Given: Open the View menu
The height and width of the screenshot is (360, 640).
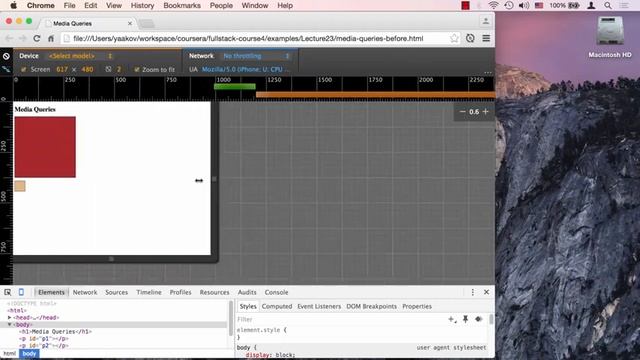Looking at the screenshot, I should (114, 6).
